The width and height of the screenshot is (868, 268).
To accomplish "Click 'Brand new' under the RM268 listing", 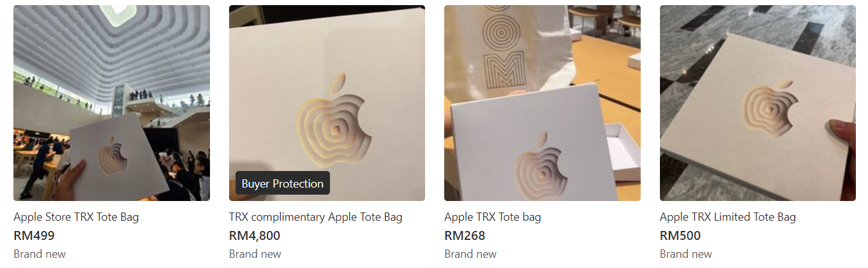I will point(470,254).
